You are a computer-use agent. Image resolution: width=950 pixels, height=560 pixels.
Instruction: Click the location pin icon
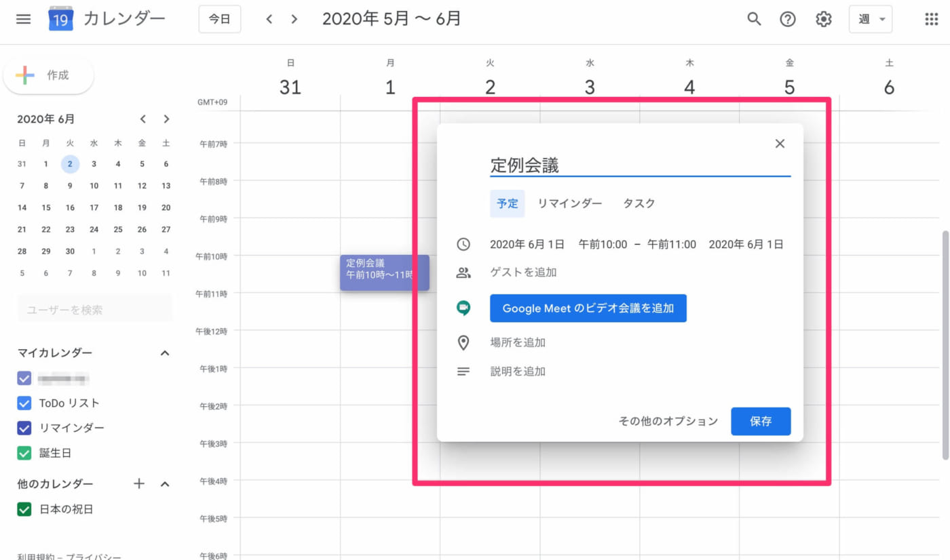[463, 342]
